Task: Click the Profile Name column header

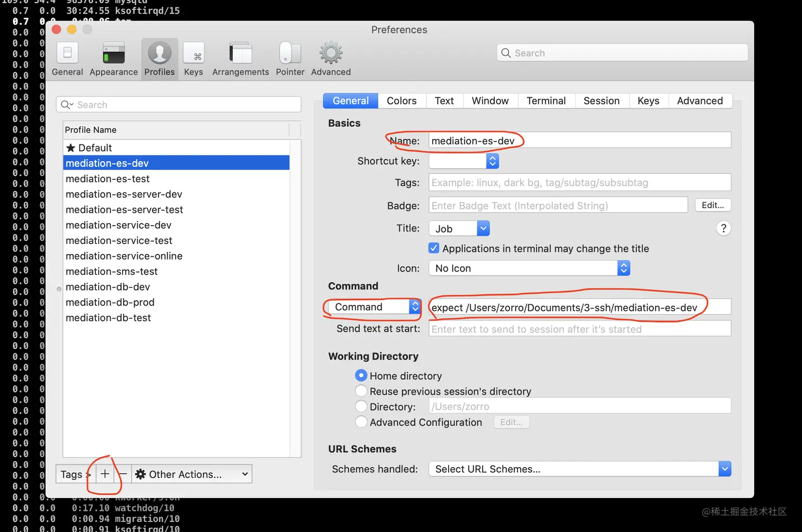Action: pos(176,130)
